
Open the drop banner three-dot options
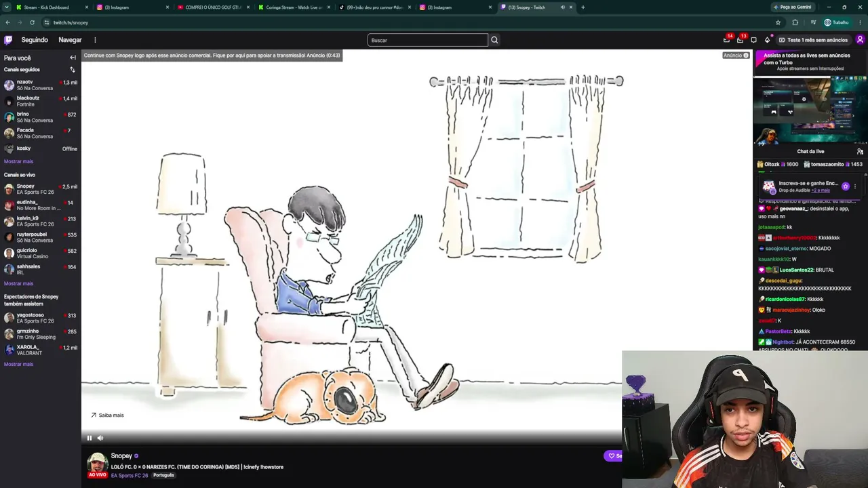[855, 186]
